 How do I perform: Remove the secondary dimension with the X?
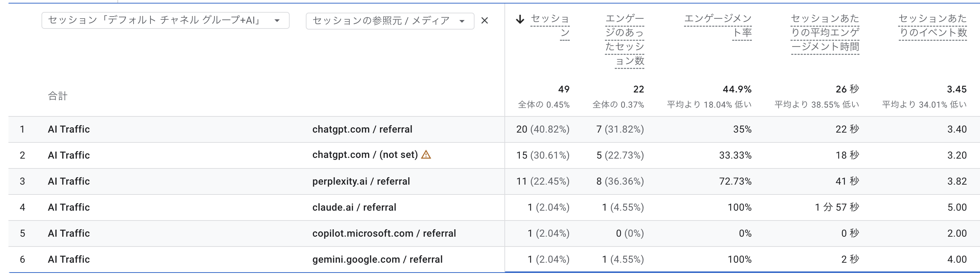484,20
